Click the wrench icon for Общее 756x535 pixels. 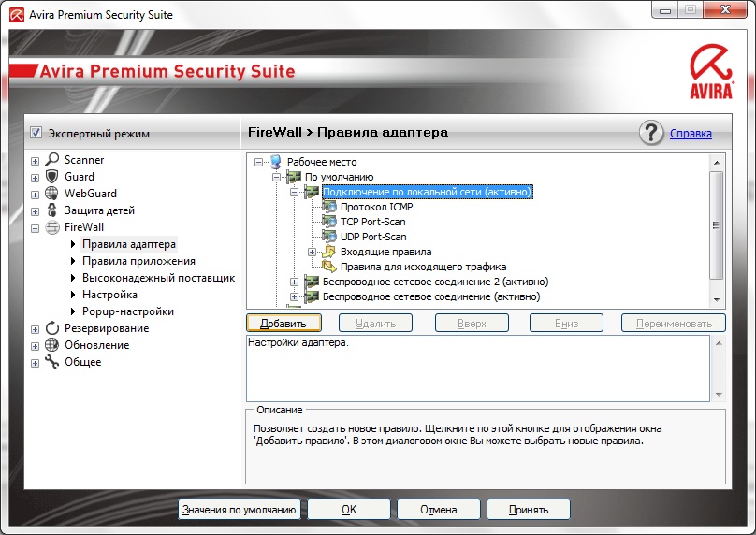point(52,361)
